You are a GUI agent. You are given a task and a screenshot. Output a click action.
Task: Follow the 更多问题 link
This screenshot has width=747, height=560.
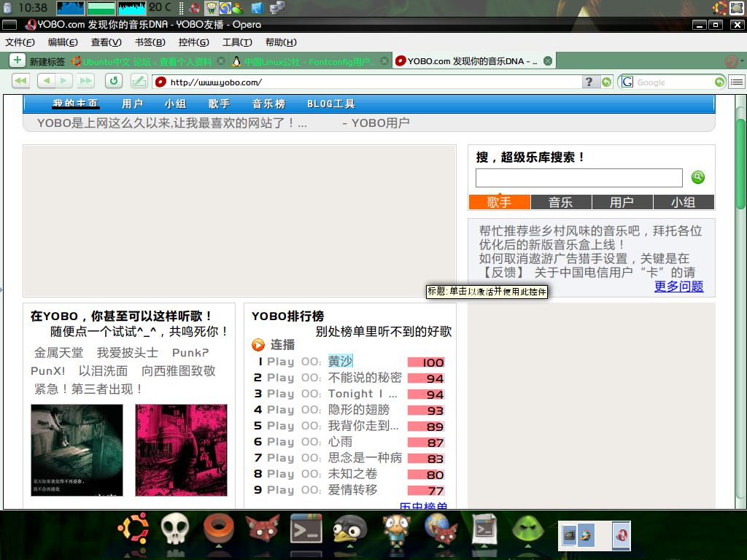click(679, 286)
